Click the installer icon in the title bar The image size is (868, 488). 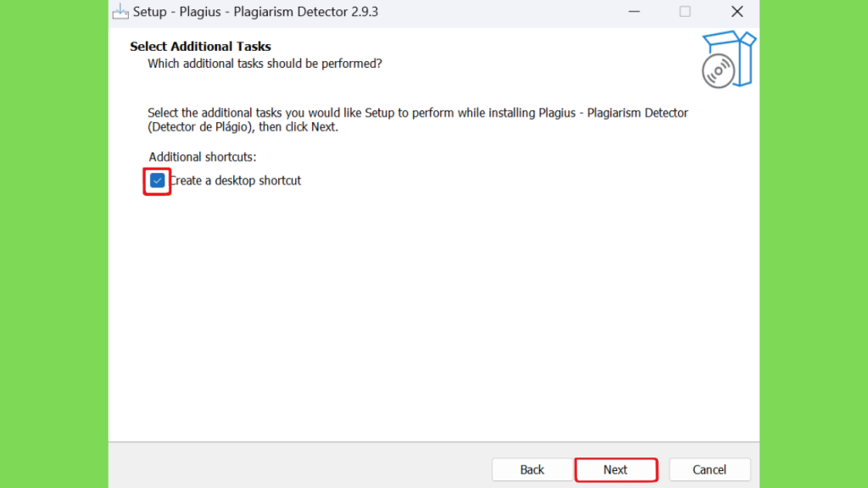tap(120, 12)
